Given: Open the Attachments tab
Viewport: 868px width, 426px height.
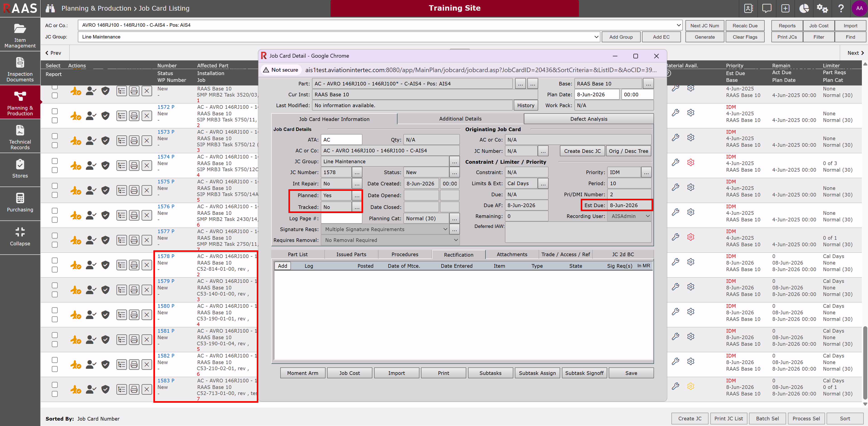Looking at the screenshot, I should (512, 255).
